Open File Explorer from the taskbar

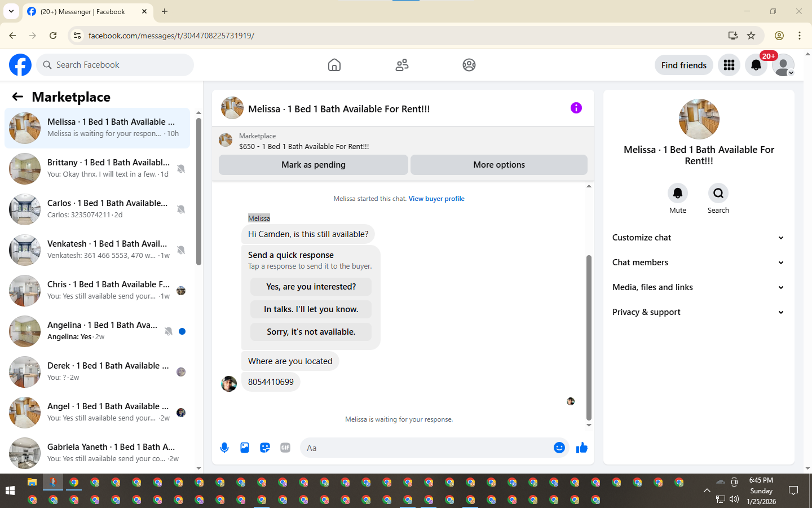pos(32,482)
